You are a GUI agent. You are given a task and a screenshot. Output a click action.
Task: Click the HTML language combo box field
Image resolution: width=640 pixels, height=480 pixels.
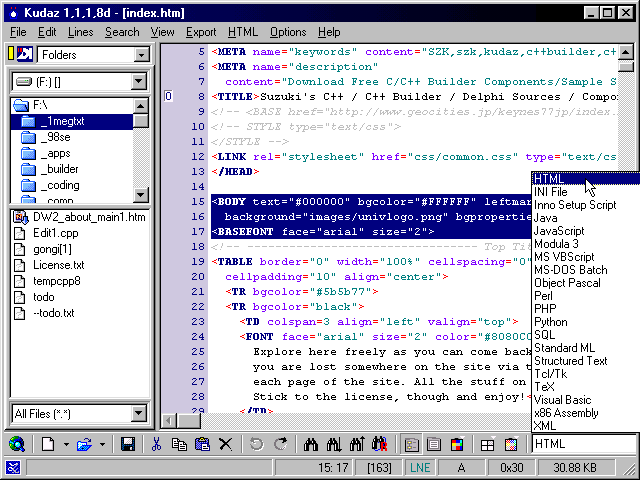[x=584, y=444]
